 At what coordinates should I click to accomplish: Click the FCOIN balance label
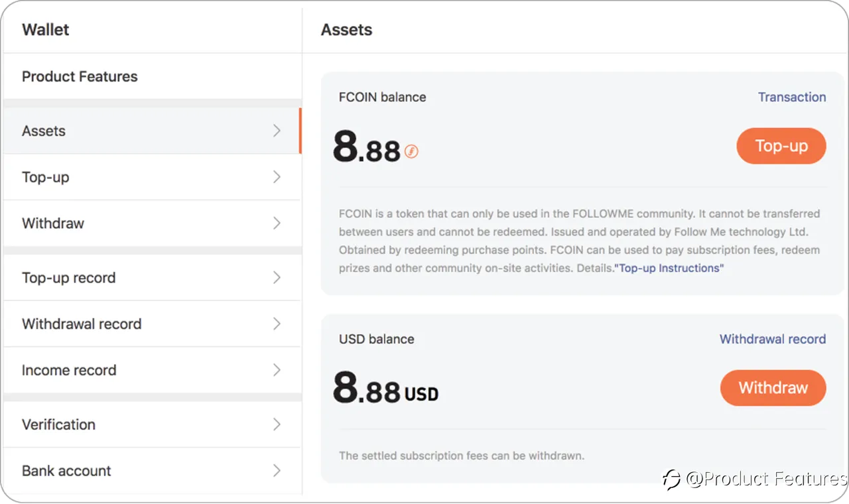pos(383,97)
